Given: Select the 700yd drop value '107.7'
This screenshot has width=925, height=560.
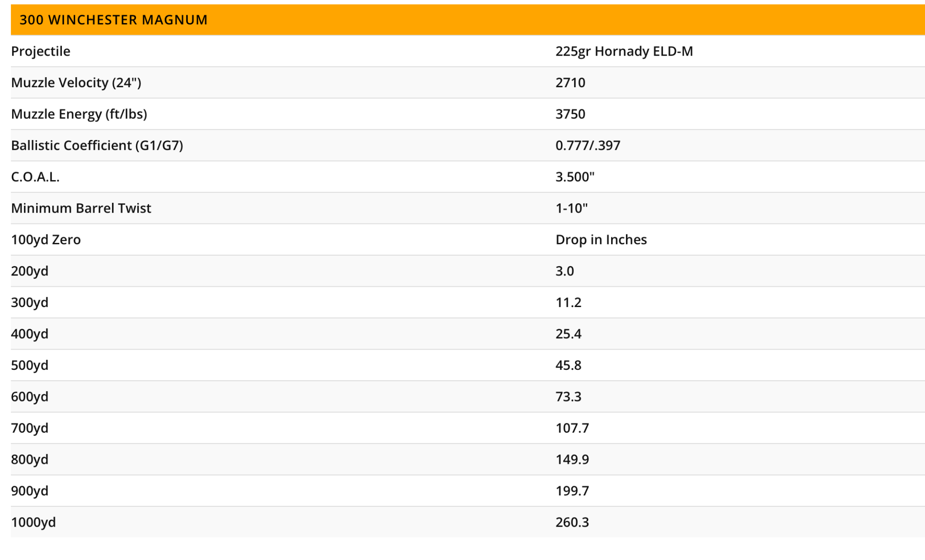Looking at the screenshot, I should [572, 428].
